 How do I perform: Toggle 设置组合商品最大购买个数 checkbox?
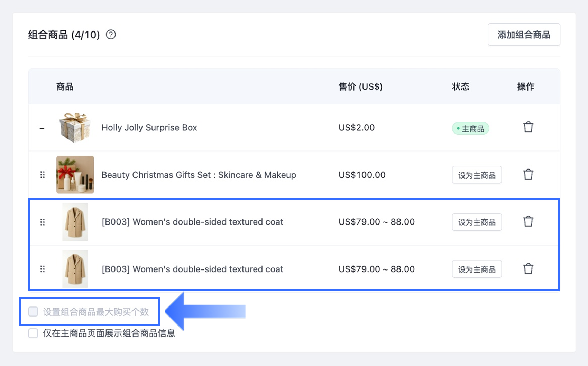(x=33, y=312)
